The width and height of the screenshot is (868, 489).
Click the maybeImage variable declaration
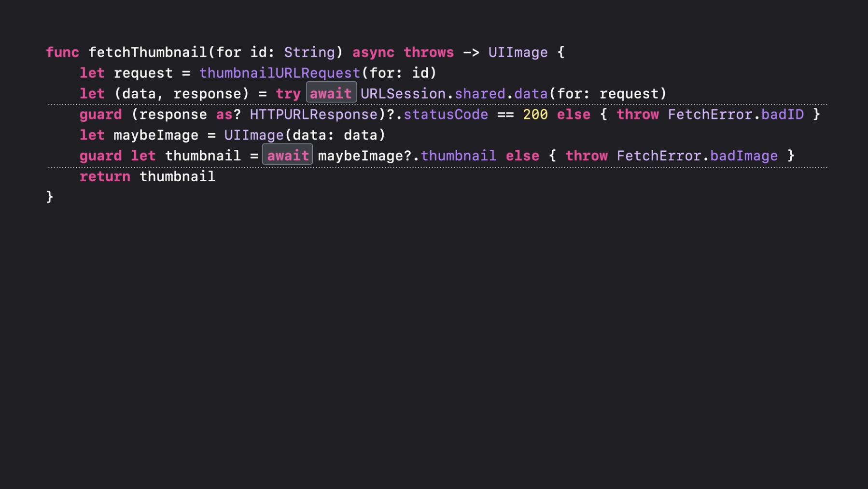click(x=156, y=135)
